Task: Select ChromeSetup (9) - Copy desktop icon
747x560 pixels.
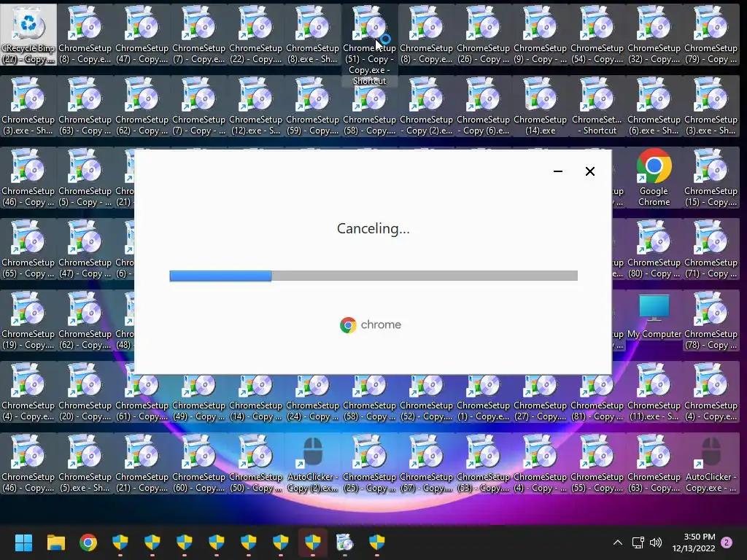Action: [540, 34]
